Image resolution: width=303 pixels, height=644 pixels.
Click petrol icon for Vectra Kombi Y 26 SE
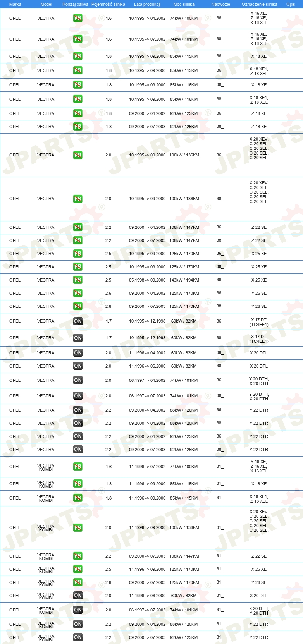[78, 582]
